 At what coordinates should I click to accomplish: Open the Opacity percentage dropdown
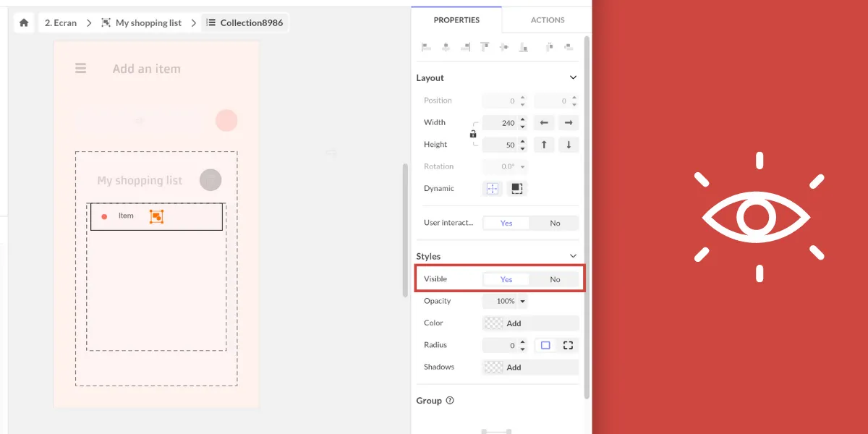[511, 301]
